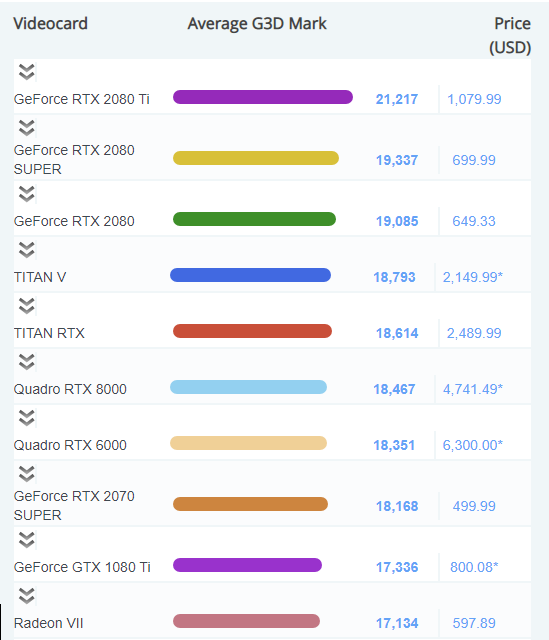Expand chevron above GeForce RTX 2080 SUPER
549x640 pixels.
pos(27,128)
